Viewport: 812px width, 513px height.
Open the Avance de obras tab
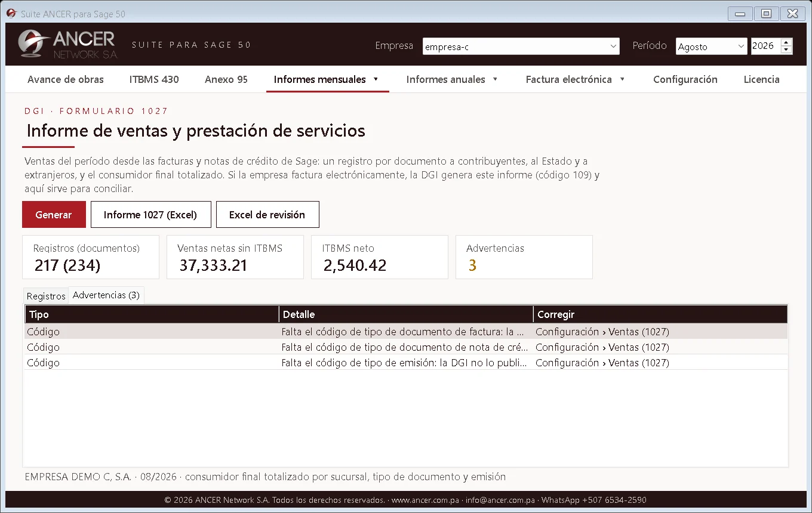point(66,79)
